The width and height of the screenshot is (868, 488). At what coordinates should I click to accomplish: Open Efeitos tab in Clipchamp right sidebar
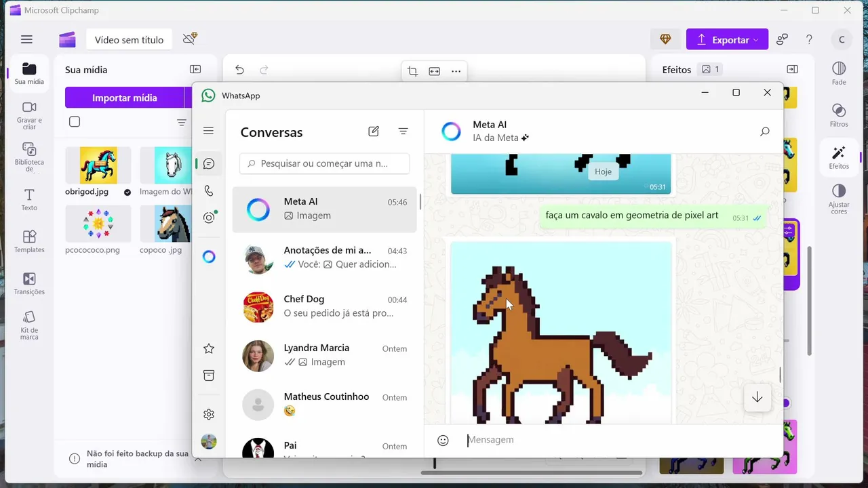[839, 157]
